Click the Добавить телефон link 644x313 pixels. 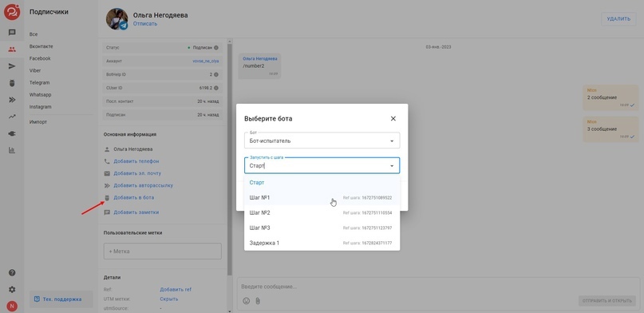click(x=136, y=161)
